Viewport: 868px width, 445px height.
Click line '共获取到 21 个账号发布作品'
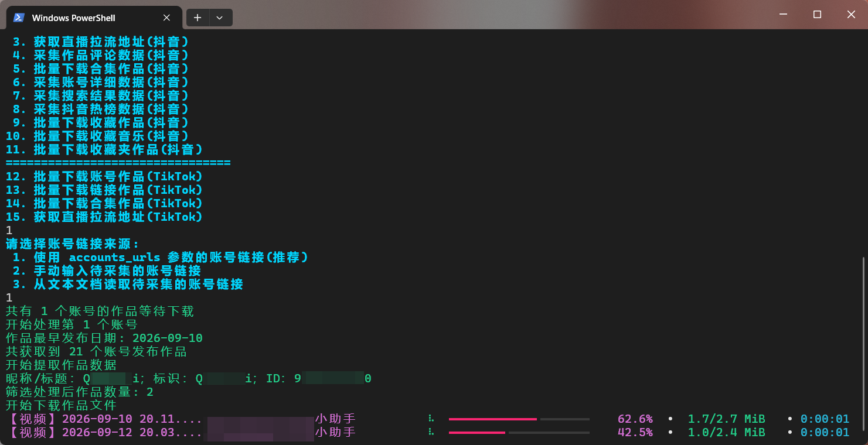pyautogui.click(x=96, y=351)
